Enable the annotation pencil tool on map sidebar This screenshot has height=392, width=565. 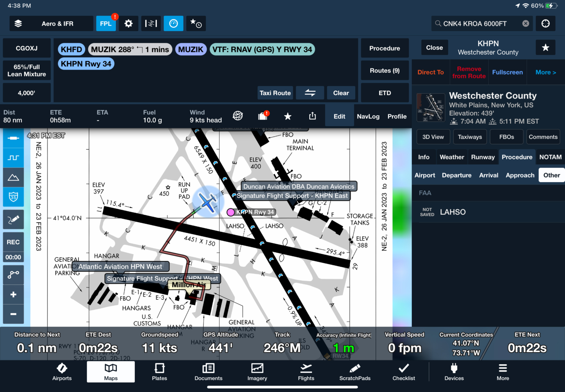[x=13, y=219]
